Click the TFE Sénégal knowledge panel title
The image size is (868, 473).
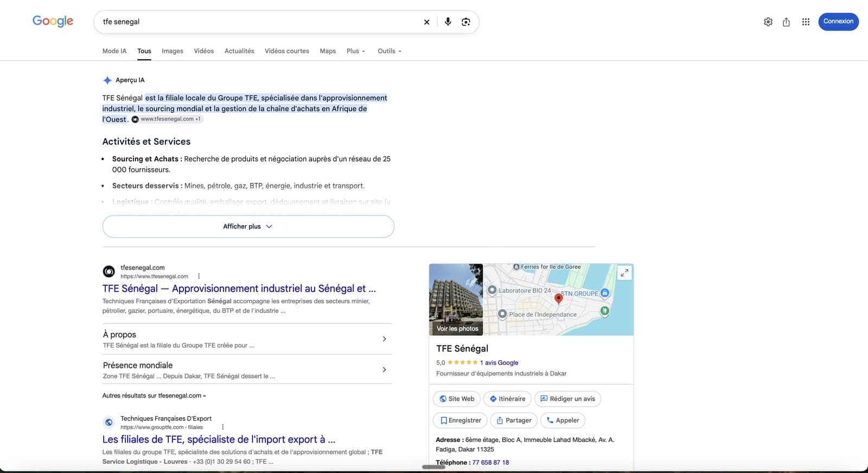tap(462, 349)
